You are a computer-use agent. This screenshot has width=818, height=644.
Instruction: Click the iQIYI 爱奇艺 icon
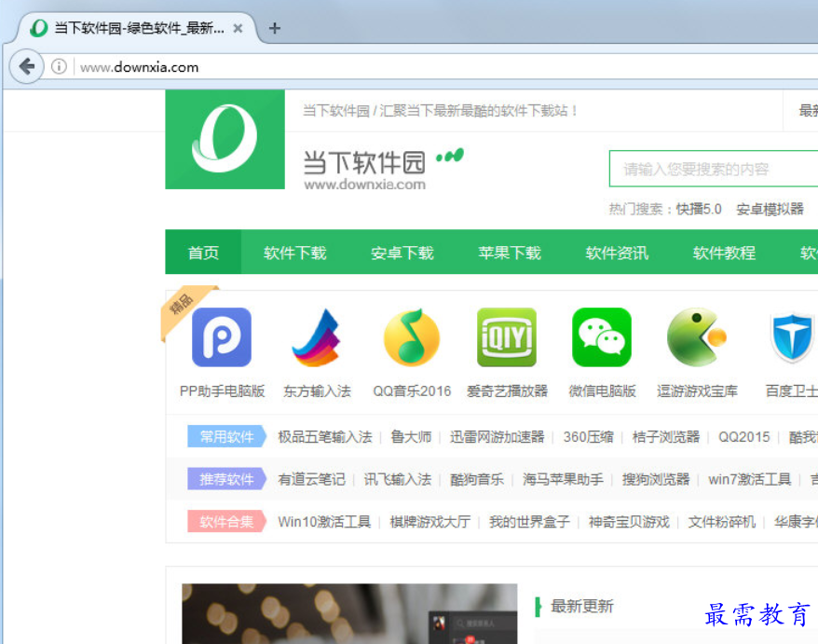pos(507,337)
